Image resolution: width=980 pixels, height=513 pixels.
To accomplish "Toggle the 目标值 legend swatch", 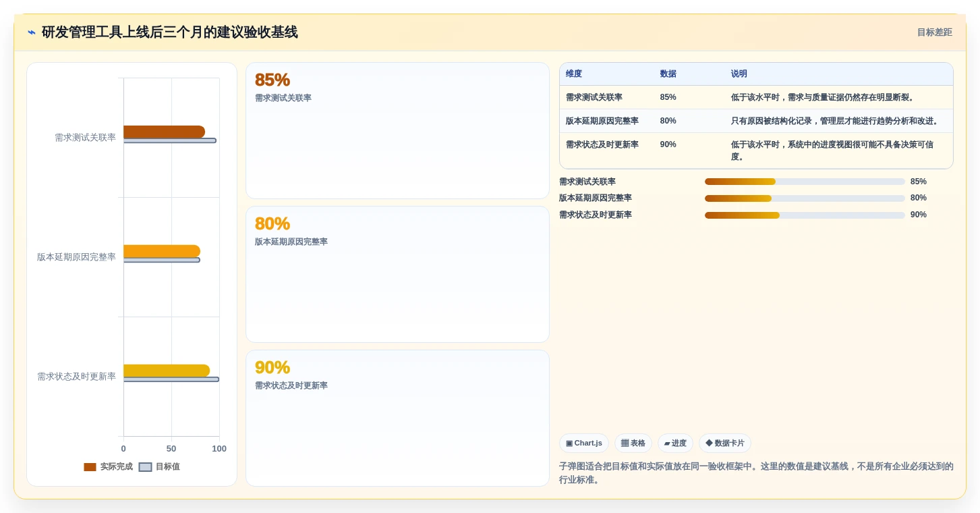I will pyautogui.click(x=145, y=467).
